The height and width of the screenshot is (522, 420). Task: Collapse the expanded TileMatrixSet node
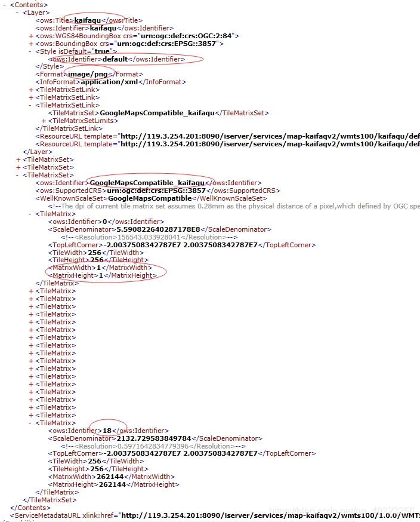point(17,175)
